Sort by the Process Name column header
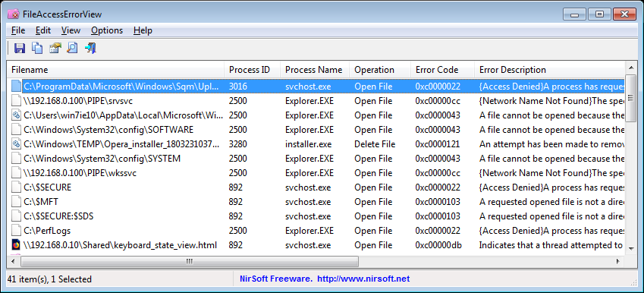644x293 pixels. coord(315,70)
